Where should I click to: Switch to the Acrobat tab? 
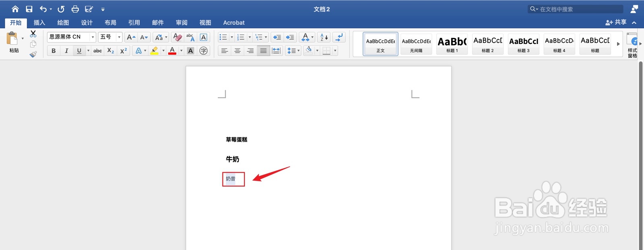[x=234, y=23]
